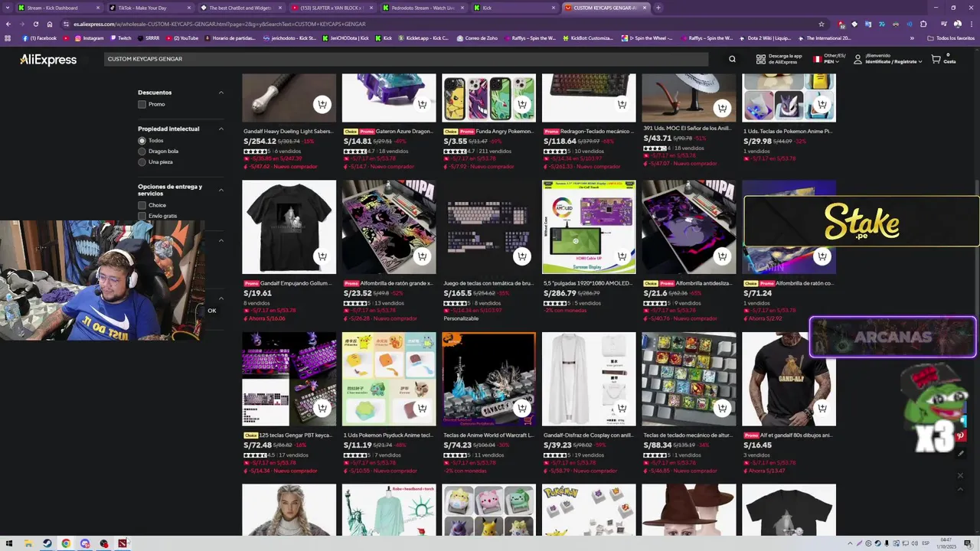The height and width of the screenshot is (551, 980).
Task: Check the Envío gratis checkbox
Action: (x=142, y=216)
